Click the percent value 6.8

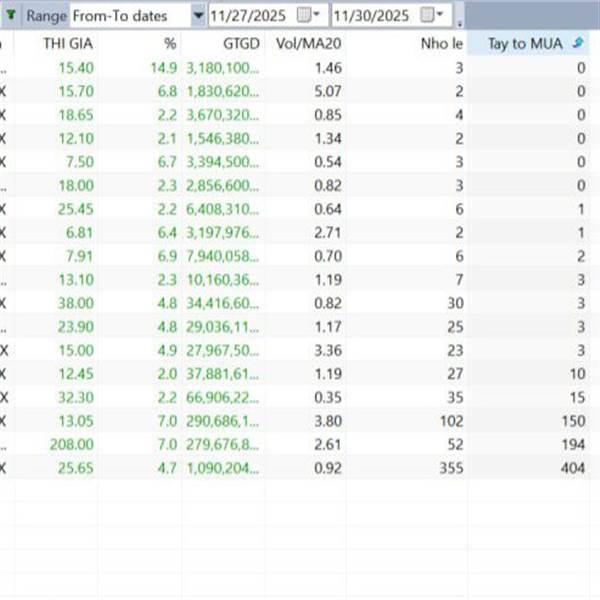pos(168,91)
